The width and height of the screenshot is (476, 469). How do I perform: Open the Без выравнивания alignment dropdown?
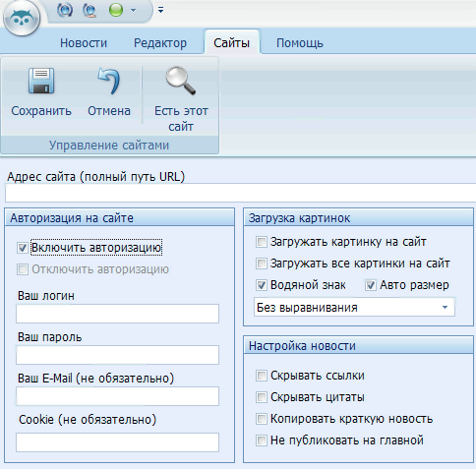tap(354, 308)
